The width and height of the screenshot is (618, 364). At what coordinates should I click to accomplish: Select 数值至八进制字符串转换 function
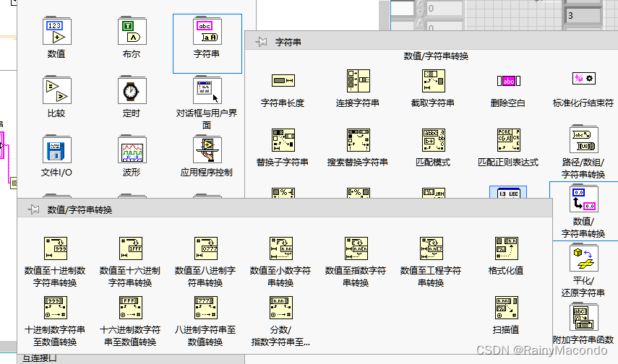point(206,248)
